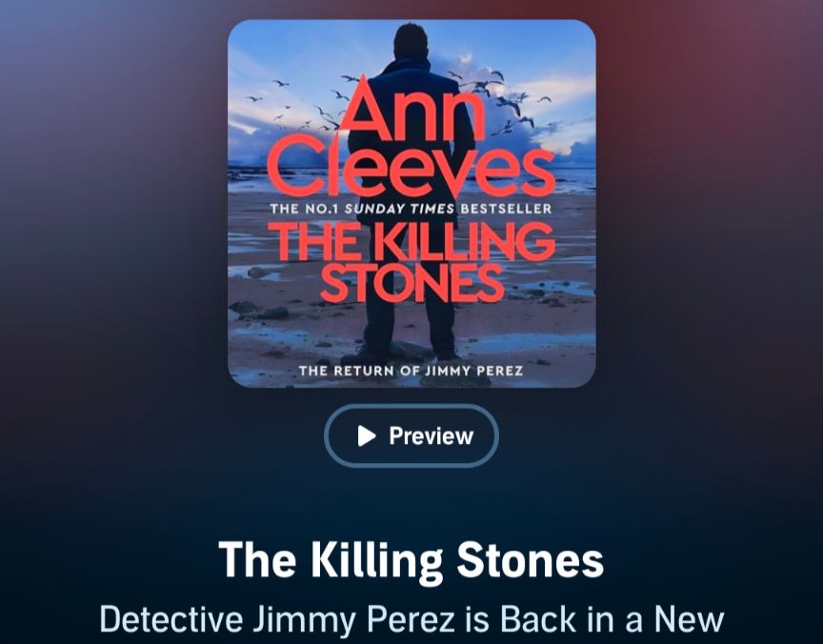This screenshot has width=823, height=644.
Task: Tap the Preview button
Action: (x=411, y=435)
